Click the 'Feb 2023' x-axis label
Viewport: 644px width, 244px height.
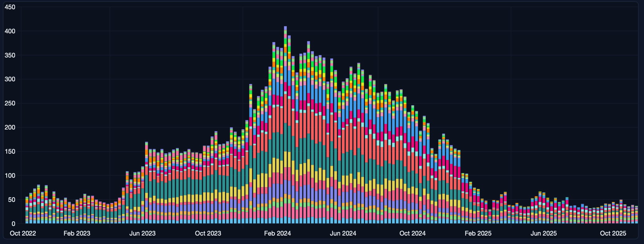coord(77,233)
